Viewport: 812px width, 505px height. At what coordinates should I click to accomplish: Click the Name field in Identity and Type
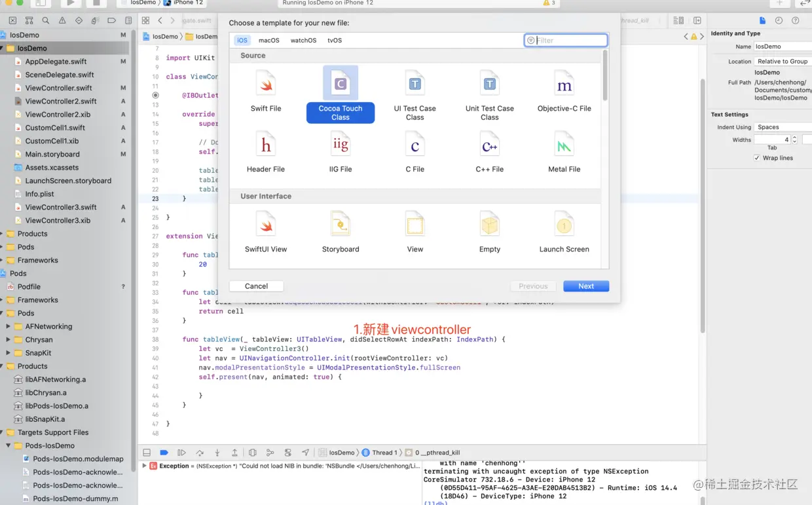783,47
